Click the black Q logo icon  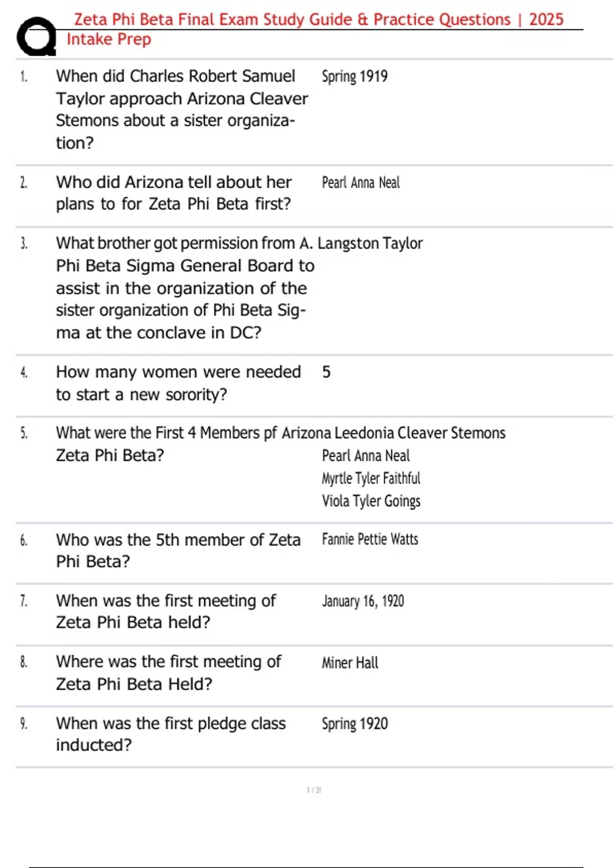pos(36,37)
